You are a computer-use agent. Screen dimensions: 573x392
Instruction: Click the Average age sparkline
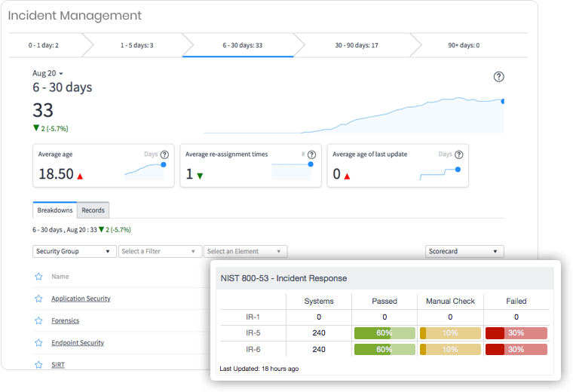145,171
